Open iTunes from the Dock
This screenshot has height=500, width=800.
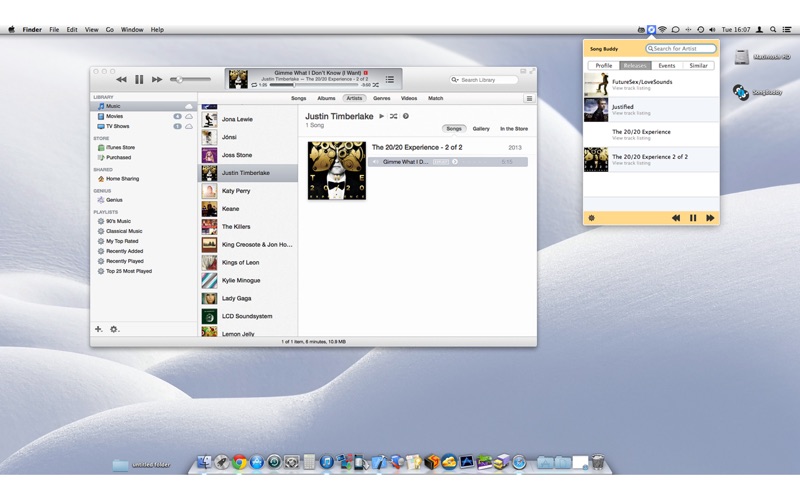[x=327, y=462]
